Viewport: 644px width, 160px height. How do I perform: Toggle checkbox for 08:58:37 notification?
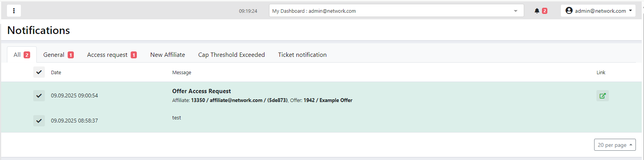(x=39, y=121)
